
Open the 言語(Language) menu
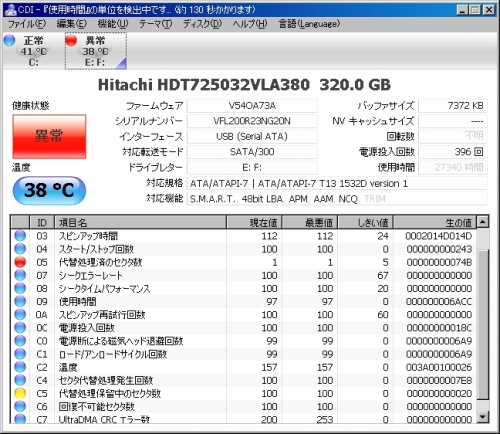[309, 24]
